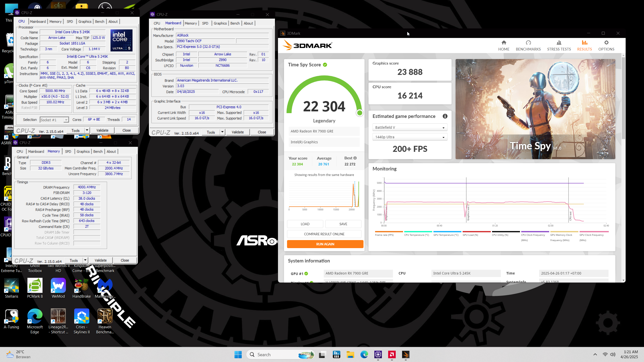Viewport: 644px width, 362px height.
Task: Open the WeMod desktop shortcut
Action: (58, 288)
